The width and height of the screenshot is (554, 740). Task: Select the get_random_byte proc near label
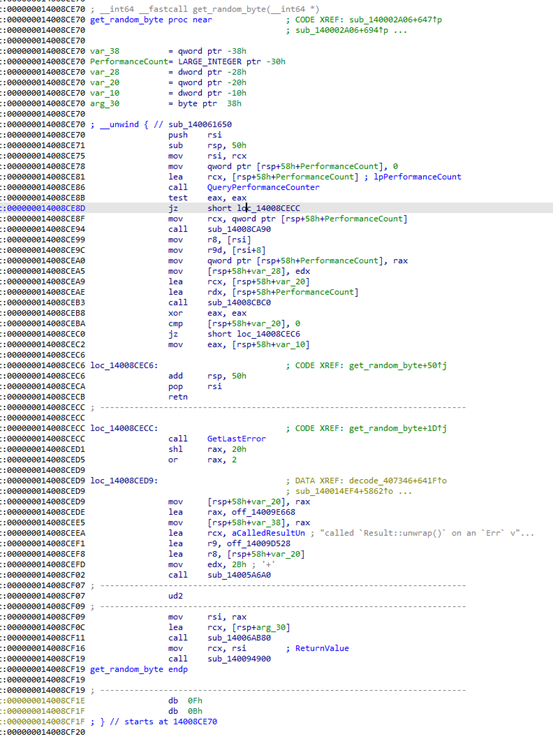tap(151, 20)
